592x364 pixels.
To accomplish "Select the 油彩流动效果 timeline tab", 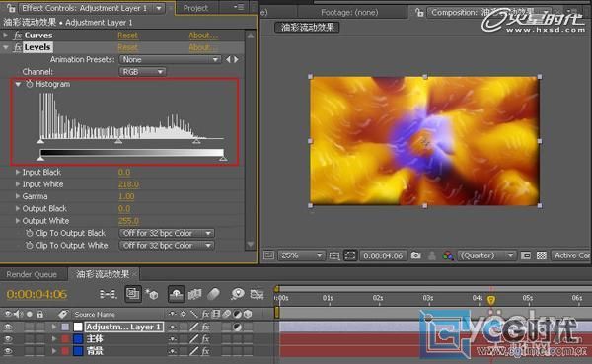I will coord(103,274).
